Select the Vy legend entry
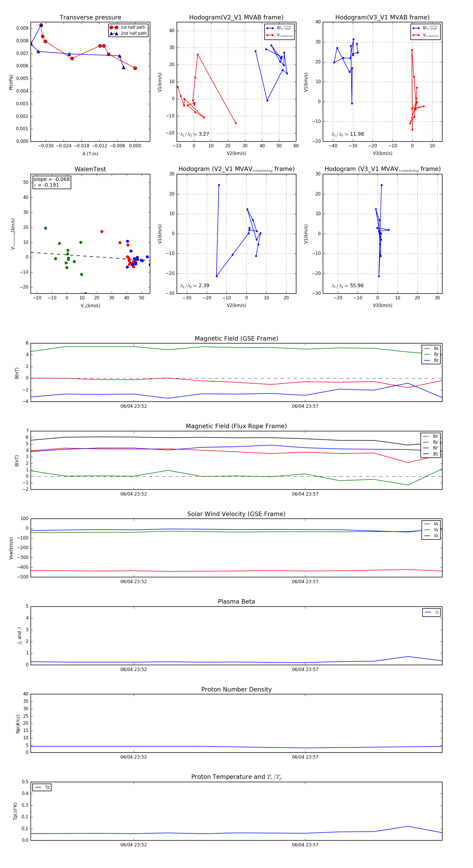 431,530
